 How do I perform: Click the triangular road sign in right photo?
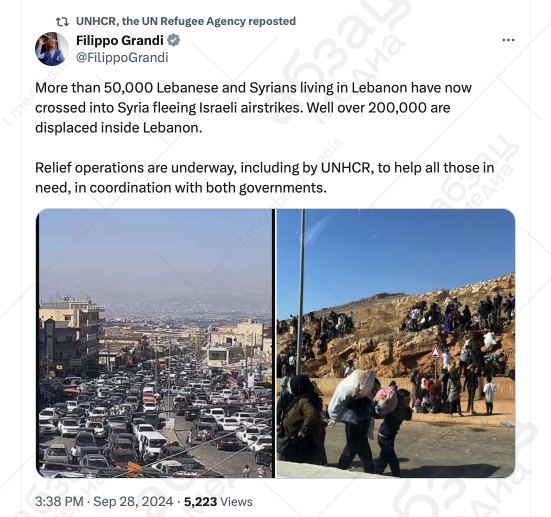(436, 352)
